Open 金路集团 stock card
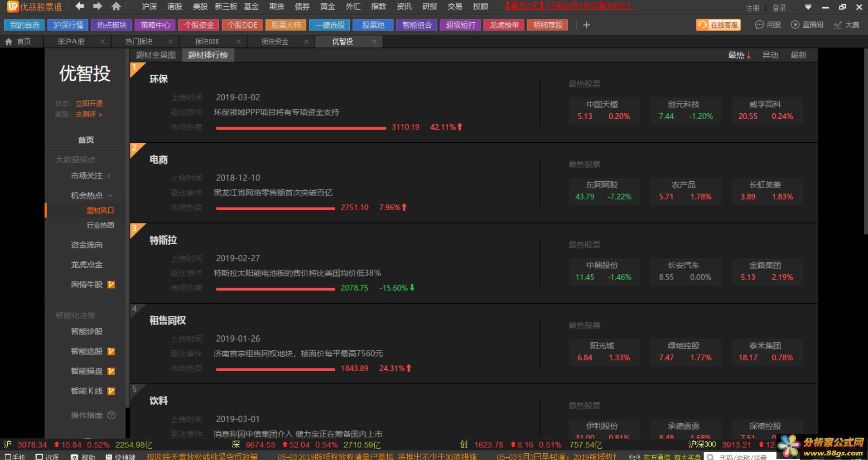This screenshot has height=460, width=868. [767, 271]
